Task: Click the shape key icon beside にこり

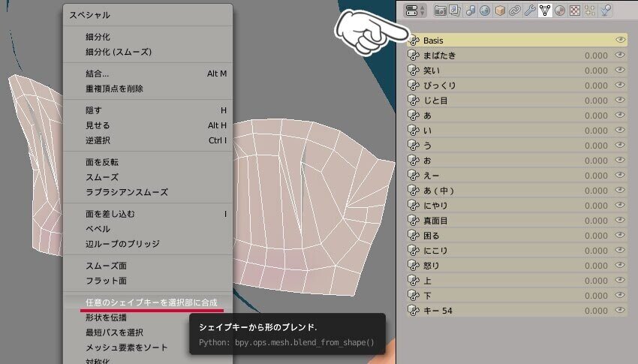Action: (414, 251)
